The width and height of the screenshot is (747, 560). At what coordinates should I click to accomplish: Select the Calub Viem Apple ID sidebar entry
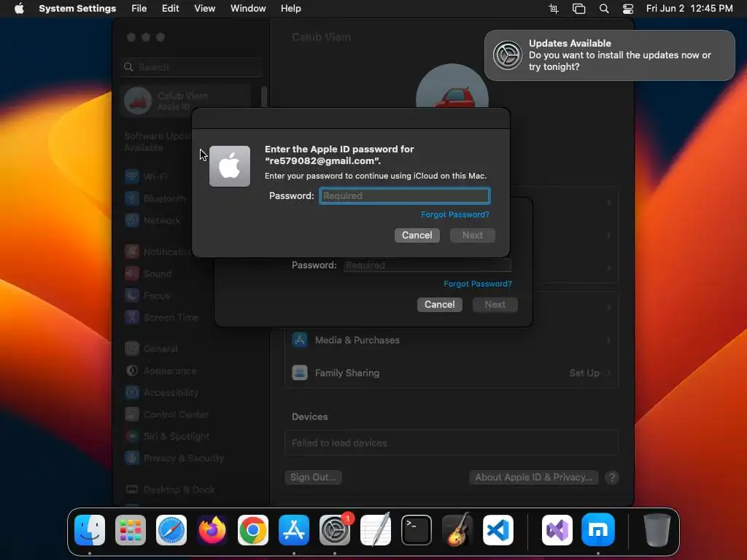point(186,101)
